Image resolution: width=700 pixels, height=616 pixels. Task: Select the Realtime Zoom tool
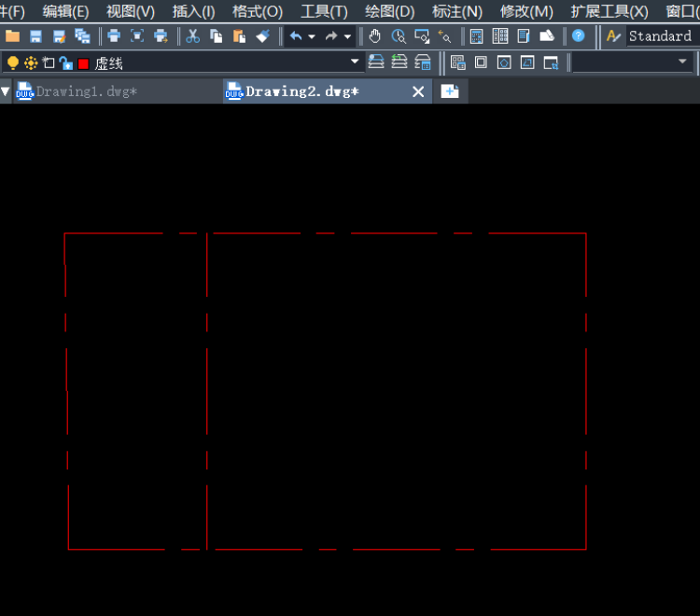(399, 36)
